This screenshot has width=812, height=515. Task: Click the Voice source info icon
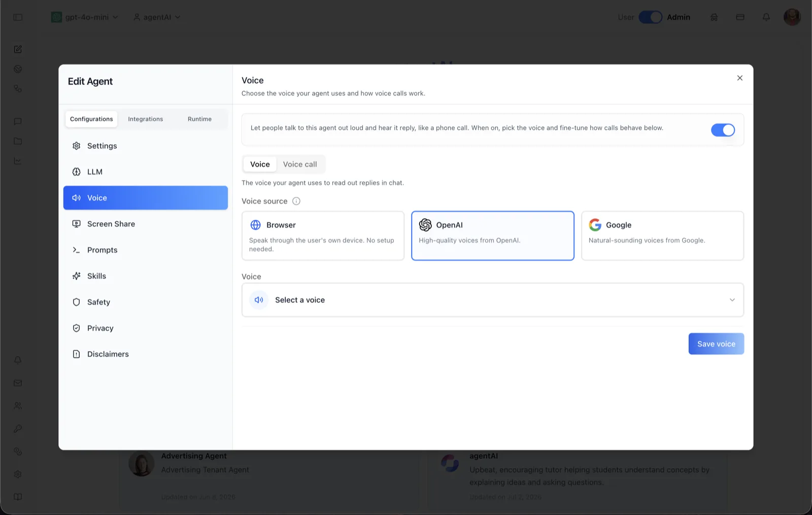click(x=296, y=201)
